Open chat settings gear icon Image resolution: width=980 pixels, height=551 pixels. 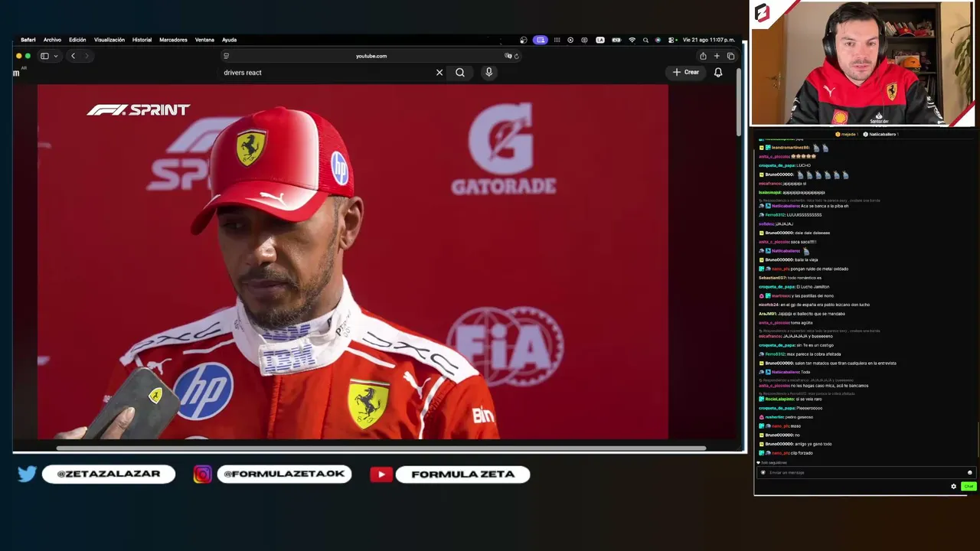point(953,486)
